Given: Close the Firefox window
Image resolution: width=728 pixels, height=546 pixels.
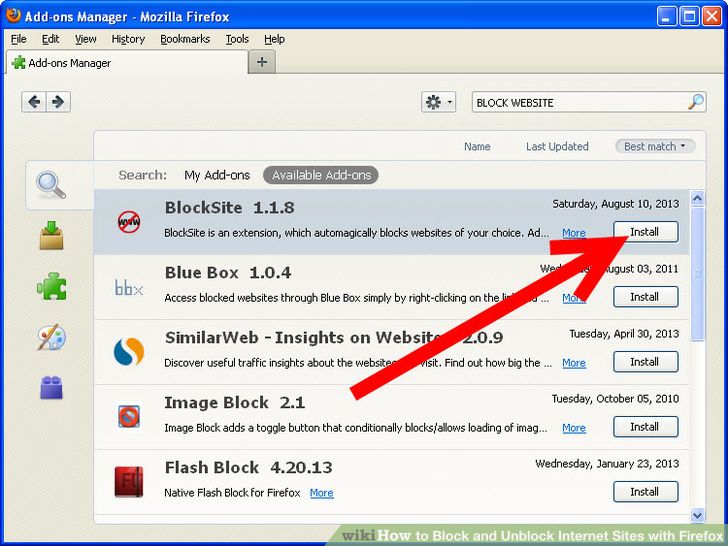Looking at the screenshot, I should click(x=712, y=16).
